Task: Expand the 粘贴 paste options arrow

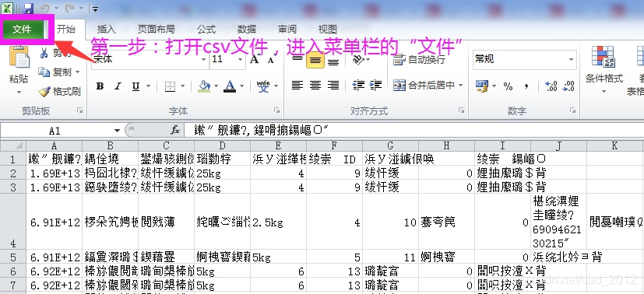Action: (x=19, y=93)
